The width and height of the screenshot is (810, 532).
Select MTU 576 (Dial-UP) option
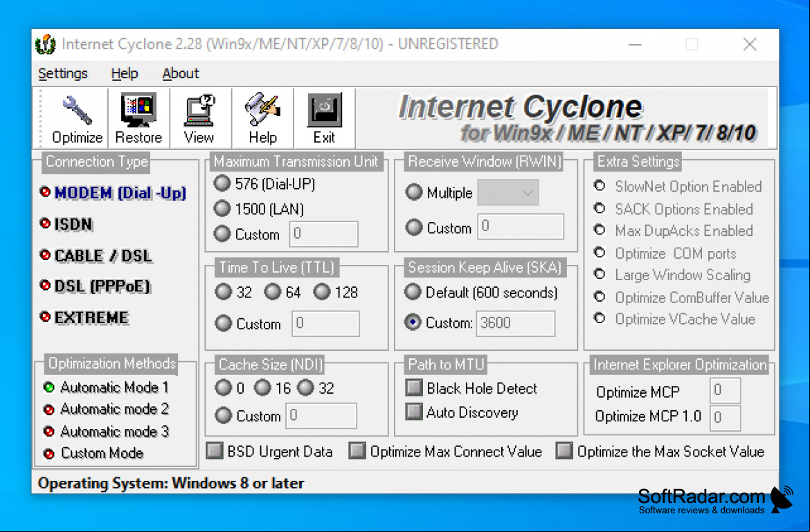point(264,183)
